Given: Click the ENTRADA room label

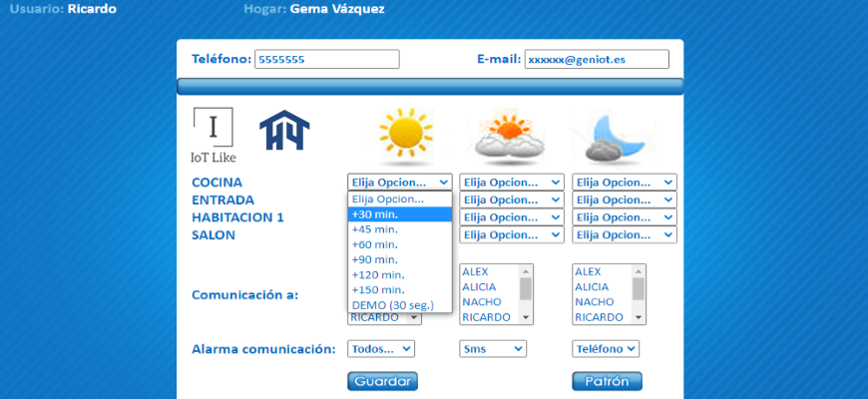Looking at the screenshot, I should click(x=223, y=199).
